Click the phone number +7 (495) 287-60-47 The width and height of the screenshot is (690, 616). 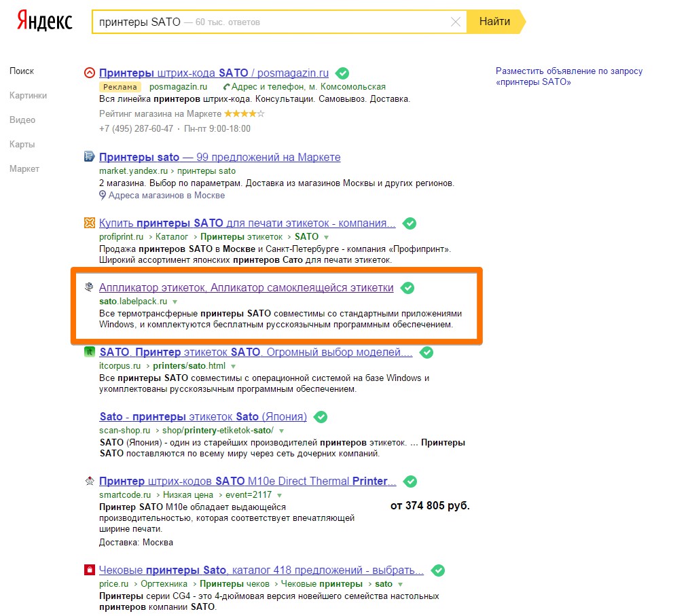pyautogui.click(x=136, y=128)
